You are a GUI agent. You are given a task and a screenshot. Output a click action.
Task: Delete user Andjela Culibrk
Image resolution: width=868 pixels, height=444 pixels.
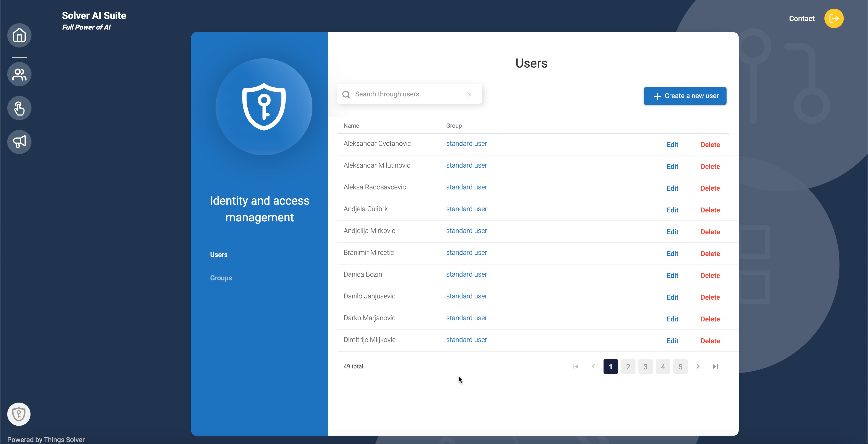(710, 210)
